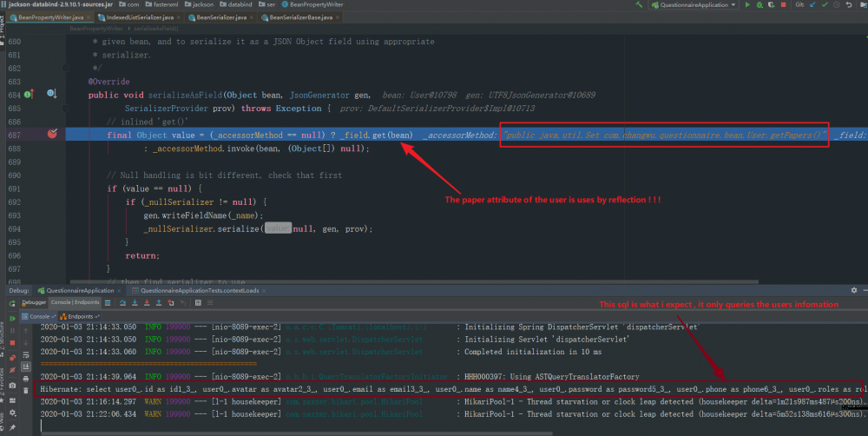This screenshot has width=868, height=436.
Task: Open the Console | Endpoints tab
Action: (x=75, y=302)
